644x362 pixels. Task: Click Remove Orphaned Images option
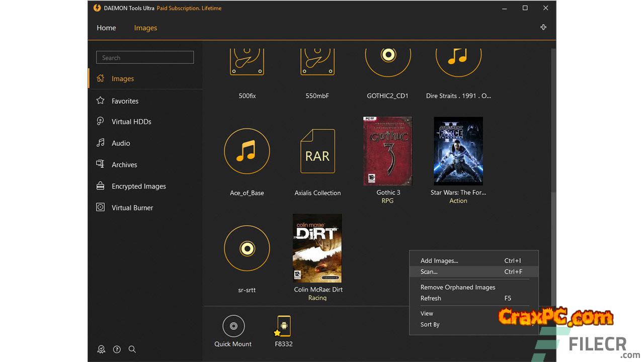pyautogui.click(x=458, y=287)
